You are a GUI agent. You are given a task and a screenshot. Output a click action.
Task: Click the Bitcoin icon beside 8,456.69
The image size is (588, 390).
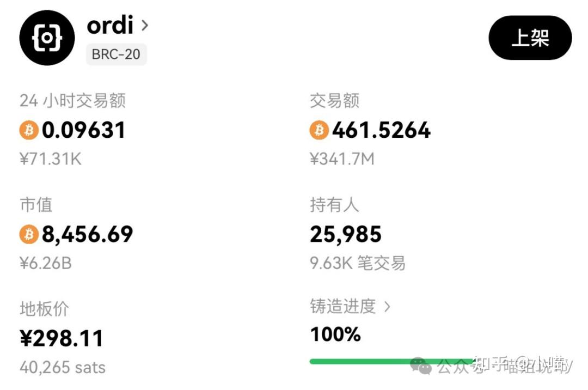(29, 235)
